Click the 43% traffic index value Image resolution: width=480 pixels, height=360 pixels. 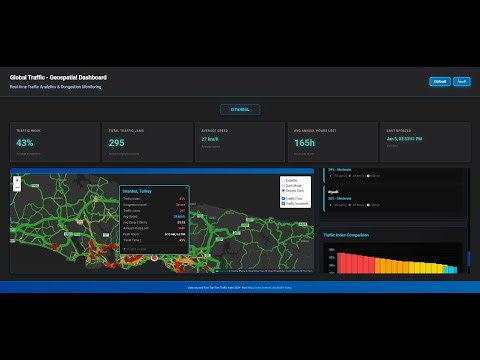(x=25, y=143)
